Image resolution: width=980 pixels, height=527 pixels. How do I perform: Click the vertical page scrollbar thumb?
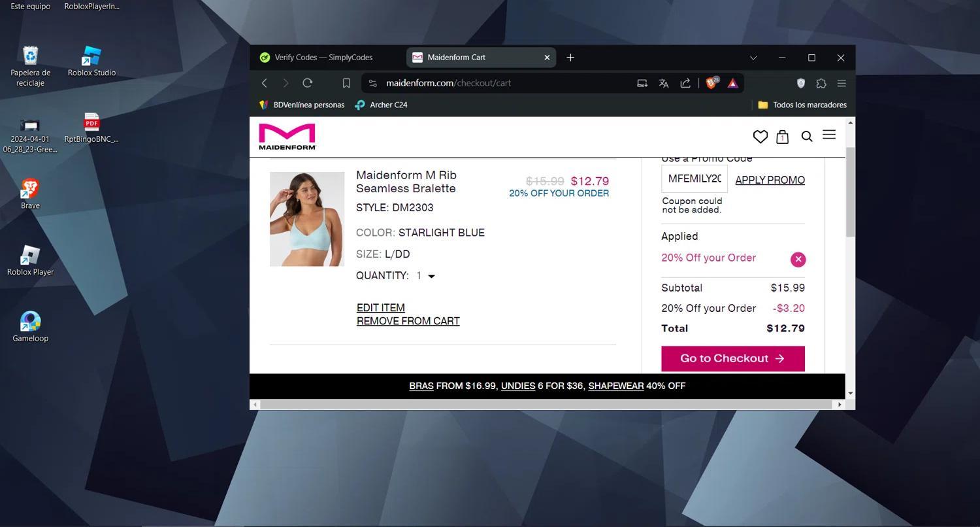[850, 192]
